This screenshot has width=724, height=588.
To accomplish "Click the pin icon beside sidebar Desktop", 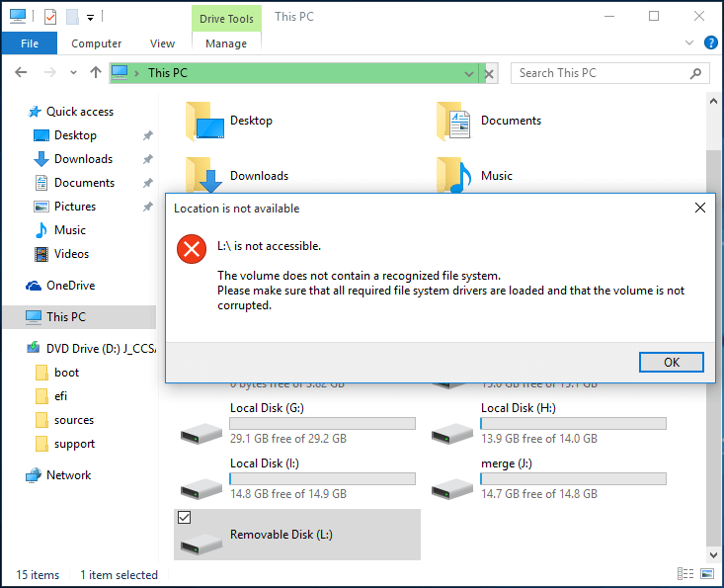I will 148,135.
